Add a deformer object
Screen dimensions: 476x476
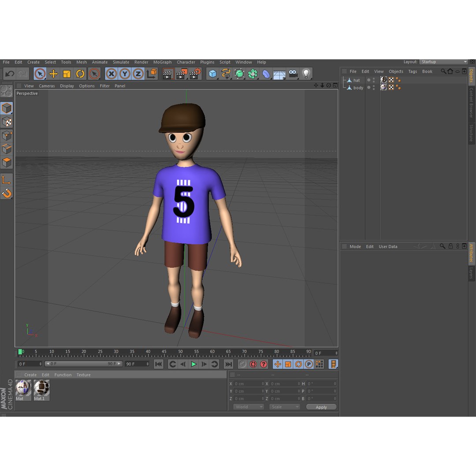tap(266, 74)
